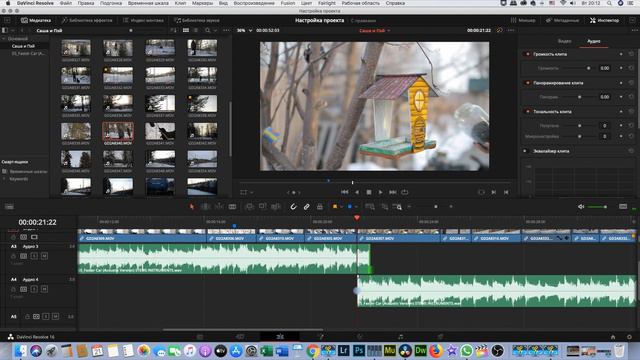Open Timeline View Options icon
The width and height of the screenshot is (640, 360).
pyautogui.click(x=9, y=207)
